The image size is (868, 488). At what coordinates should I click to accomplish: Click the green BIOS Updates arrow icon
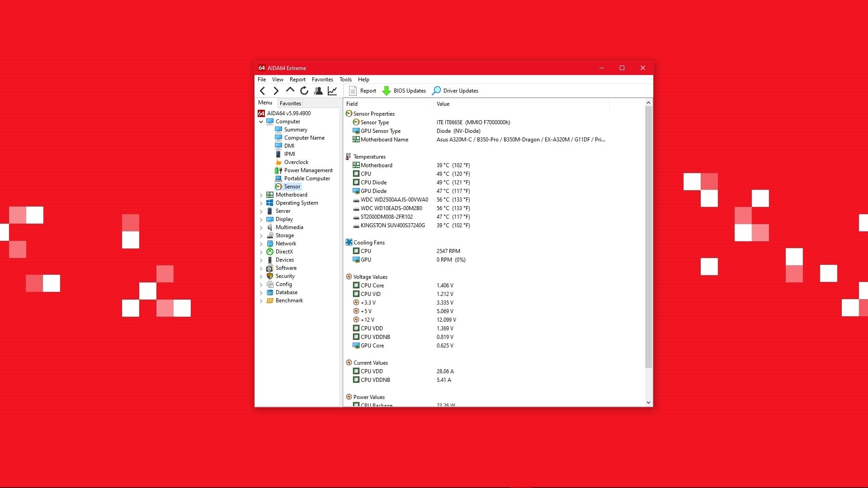[387, 91]
